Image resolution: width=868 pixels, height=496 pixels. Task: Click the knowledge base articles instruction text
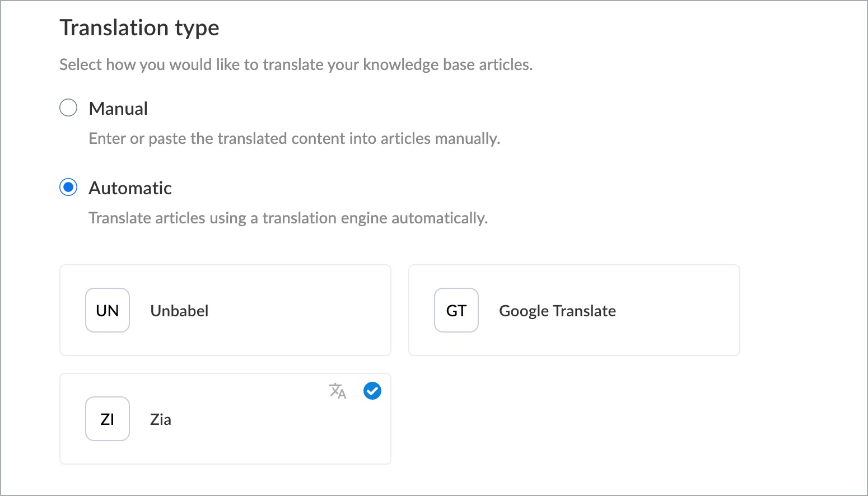point(296,65)
